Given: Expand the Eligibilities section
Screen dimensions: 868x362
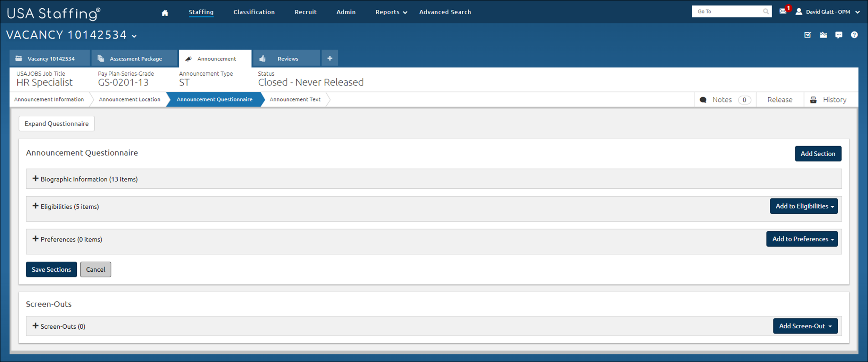Looking at the screenshot, I should coord(35,206).
